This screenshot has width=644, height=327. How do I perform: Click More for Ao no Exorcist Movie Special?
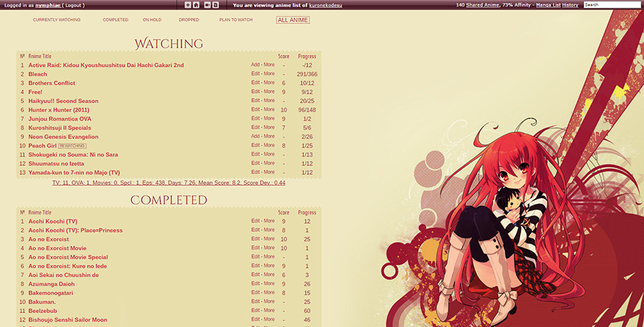click(269, 257)
